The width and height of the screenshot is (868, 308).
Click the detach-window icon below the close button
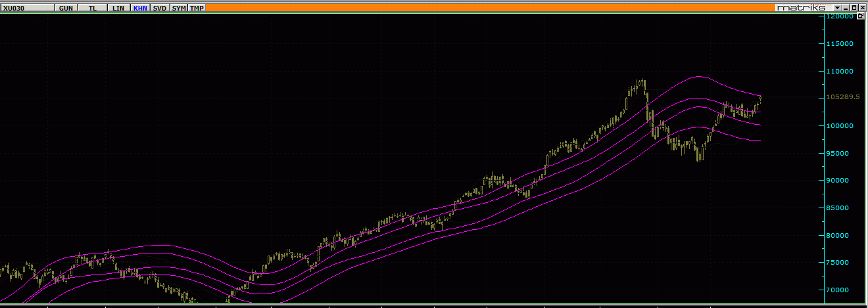(861, 16)
